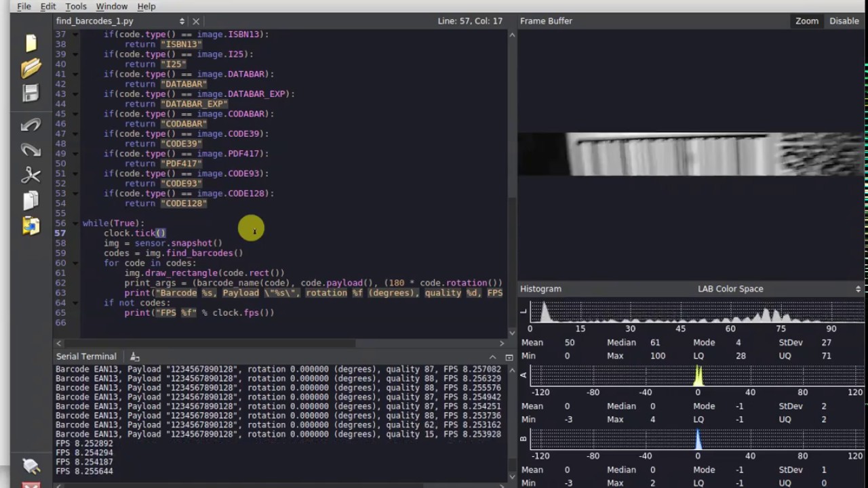
Task: Open the Edit menu
Action: coord(47,6)
